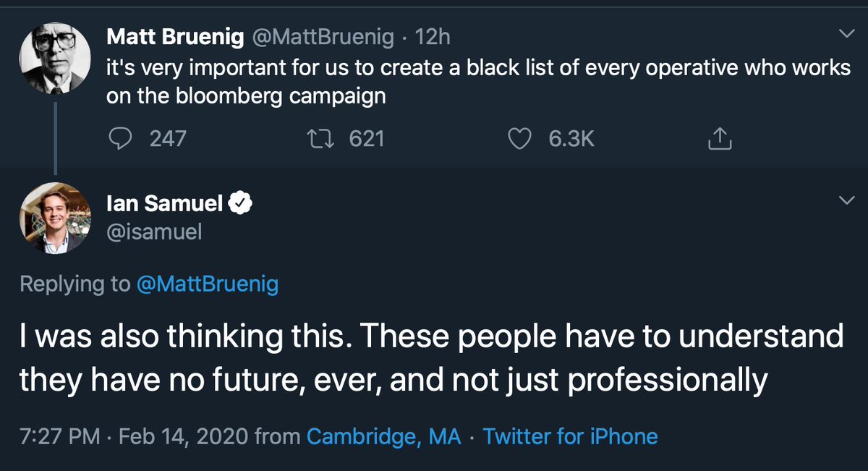Expand options chevron on Matt Bruenig's tweet
The image size is (868, 471).
[x=845, y=35]
